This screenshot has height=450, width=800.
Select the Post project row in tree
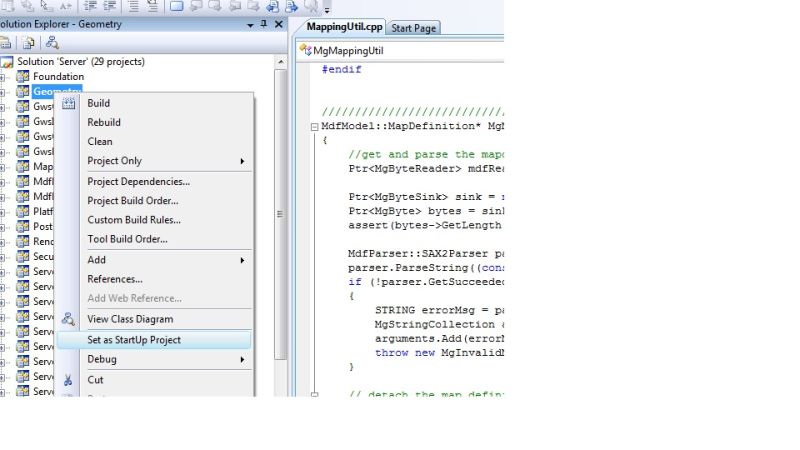(43, 227)
